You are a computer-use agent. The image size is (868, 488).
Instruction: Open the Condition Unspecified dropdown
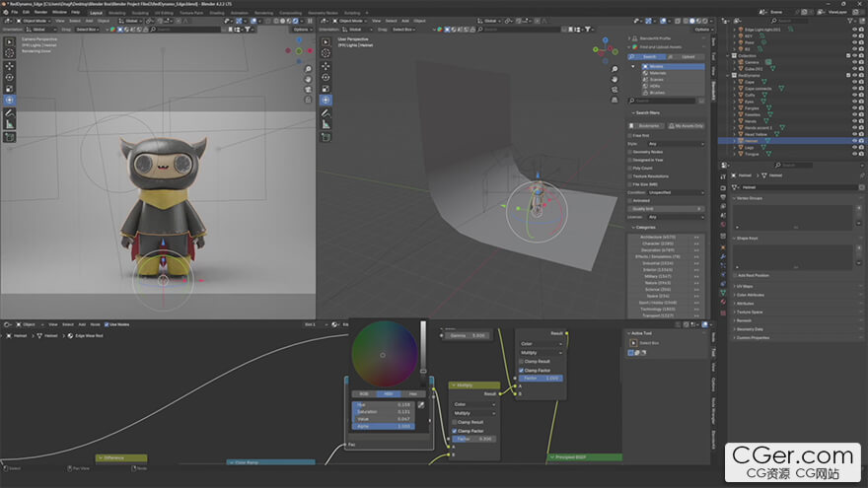[676, 192]
